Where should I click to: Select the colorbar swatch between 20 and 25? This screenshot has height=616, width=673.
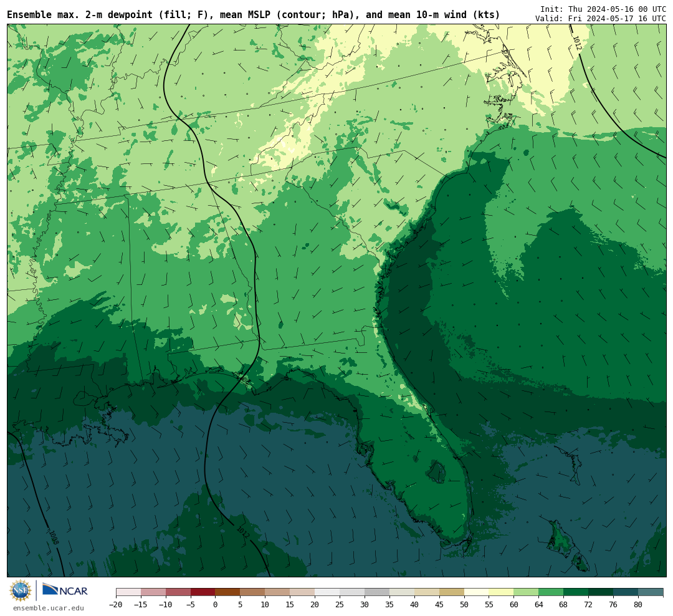pyautogui.click(x=328, y=592)
